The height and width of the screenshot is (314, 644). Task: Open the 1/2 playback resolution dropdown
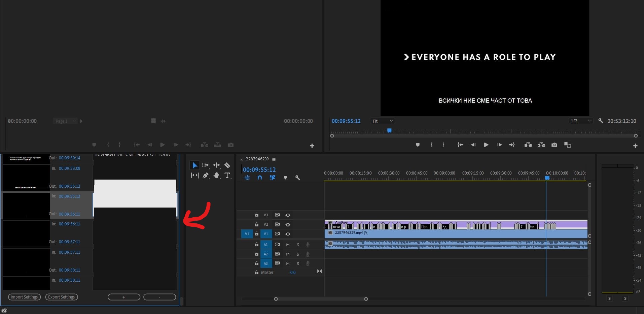[580, 121]
